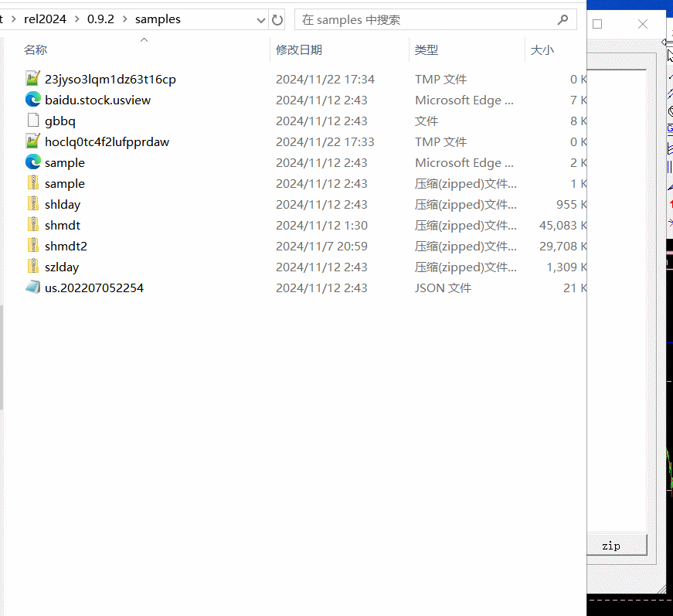Image resolution: width=673 pixels, height=616 pixels.
Task: Maximize the window on the right
Action: [597, 24]
